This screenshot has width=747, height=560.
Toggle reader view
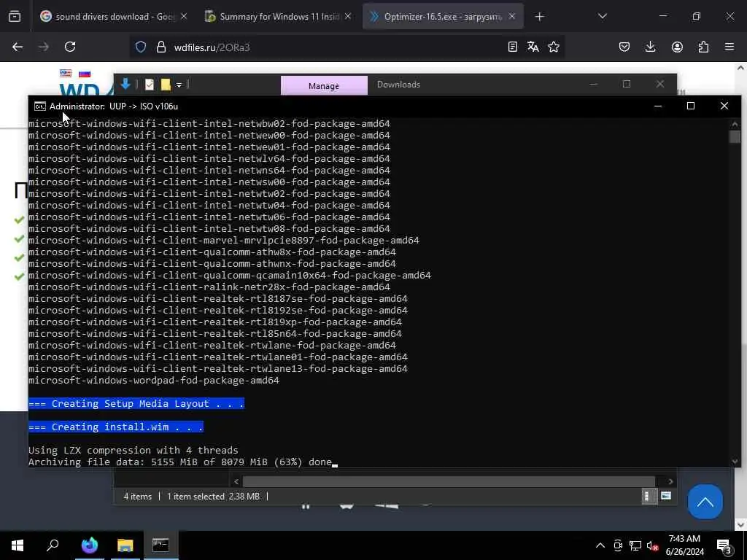(513, 47)
